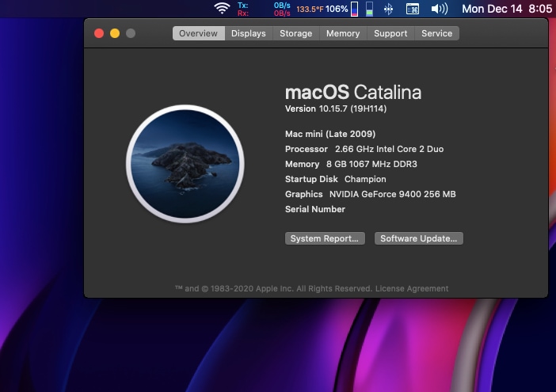Open the volume speaker icon
The width and height of the screenshot is (556, 392).
[440, 9]
